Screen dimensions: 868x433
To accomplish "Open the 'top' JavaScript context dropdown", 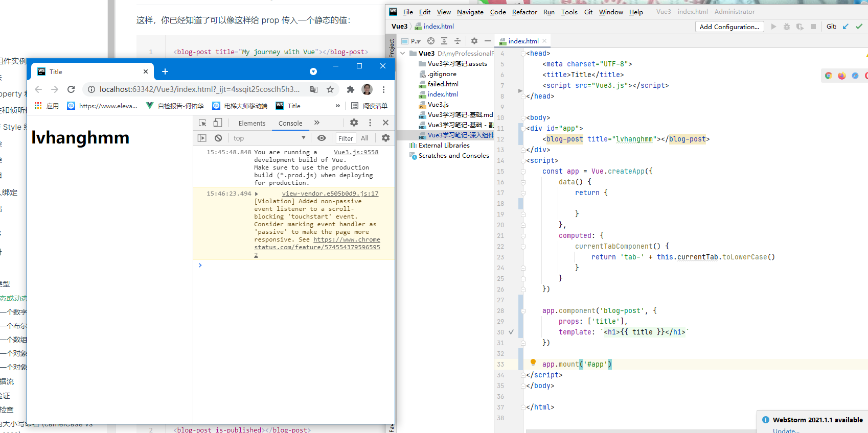I will [x=269, y=138].
